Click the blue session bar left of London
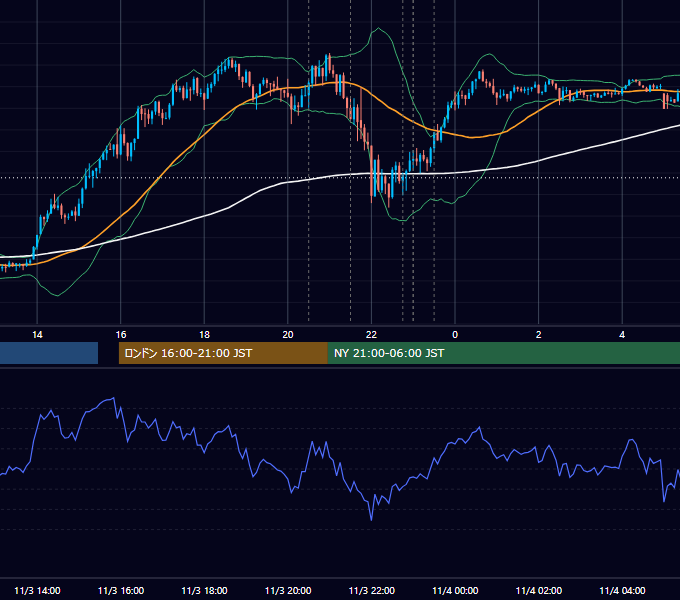This screenshot has width=680, height=600. (x=49, y=353)
